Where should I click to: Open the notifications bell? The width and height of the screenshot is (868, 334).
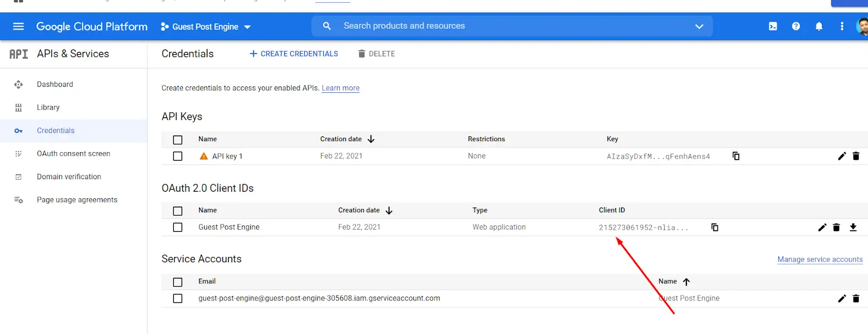(x=819, y=26)
